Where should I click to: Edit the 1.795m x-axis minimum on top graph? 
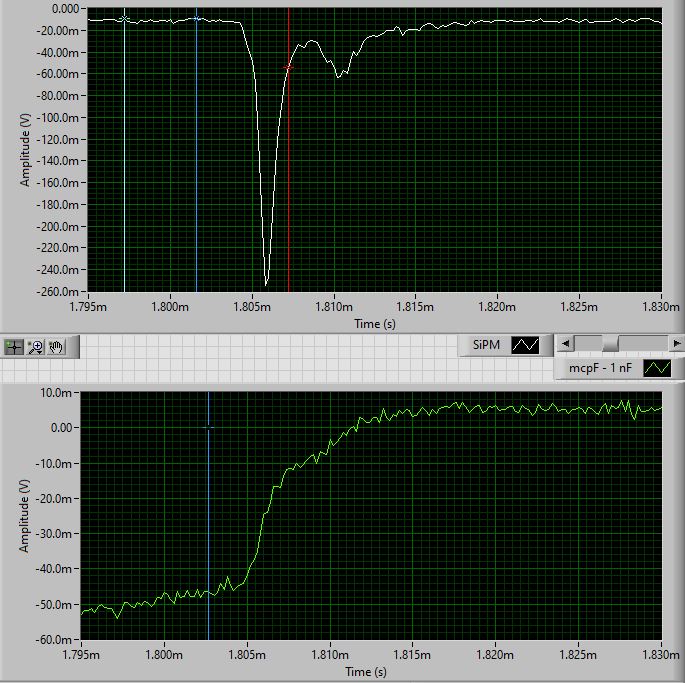[88, 307]
